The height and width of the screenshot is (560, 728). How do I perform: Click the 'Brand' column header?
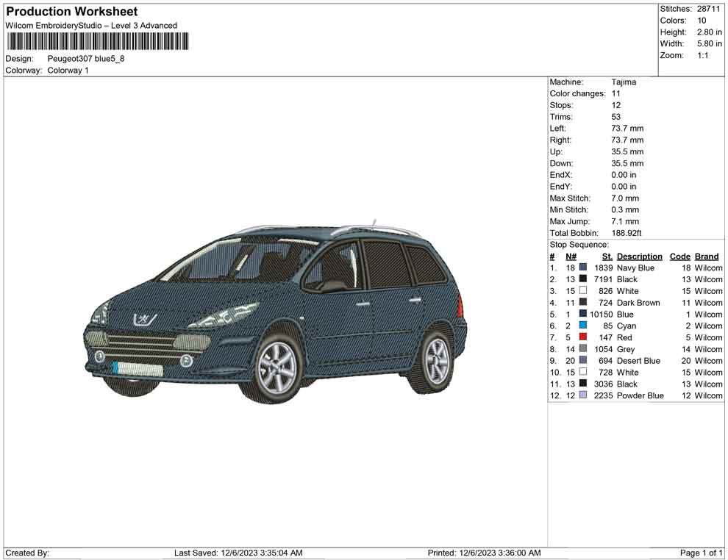[707, 256]
